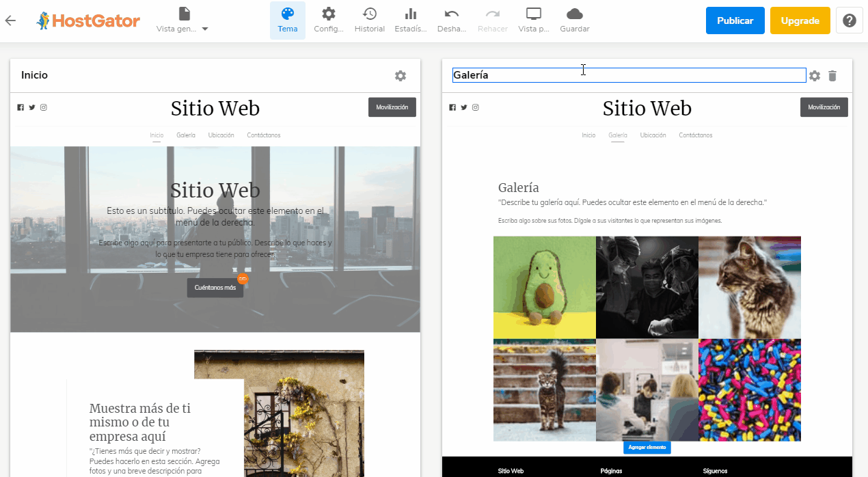This screenshot has width=868, height=477.
Task: Click the Agregar elemento button
Action: 647,447
